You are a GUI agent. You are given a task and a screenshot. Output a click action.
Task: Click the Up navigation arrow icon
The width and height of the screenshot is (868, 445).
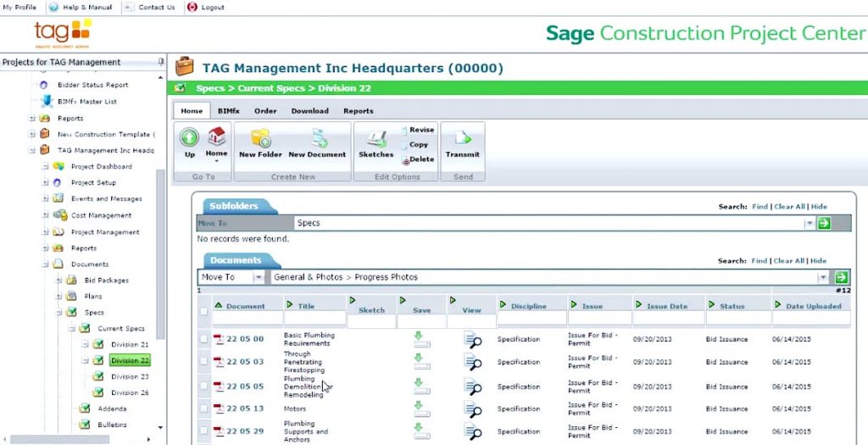(x=189, y=137)
